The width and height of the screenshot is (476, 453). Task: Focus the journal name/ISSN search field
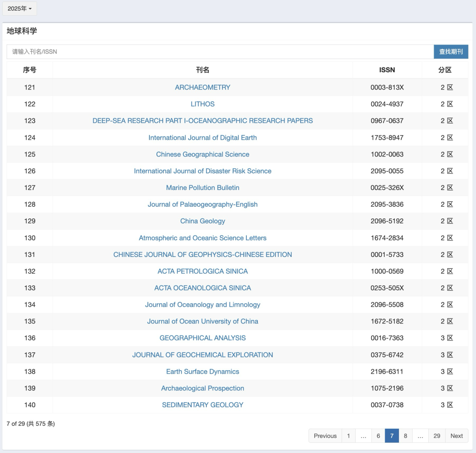click(x=220, y=52)
